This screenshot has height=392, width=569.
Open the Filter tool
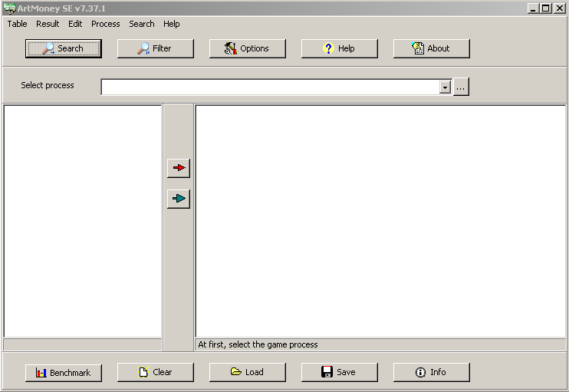pos(155,48)
